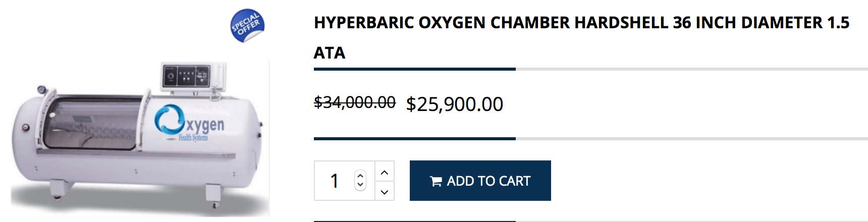Click the word ATA in the title
The height and width of the screenshot is (222, 868).
click(x=330, y=53)
